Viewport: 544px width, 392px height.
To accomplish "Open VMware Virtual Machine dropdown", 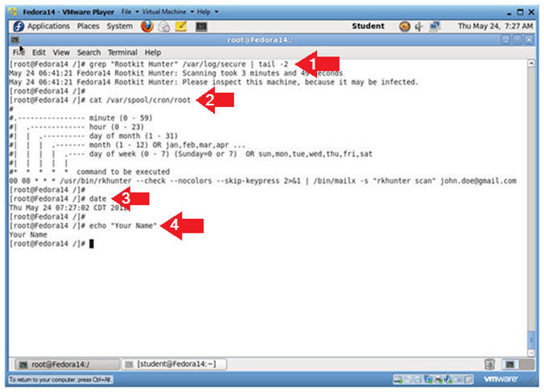I will coord(167,12).
